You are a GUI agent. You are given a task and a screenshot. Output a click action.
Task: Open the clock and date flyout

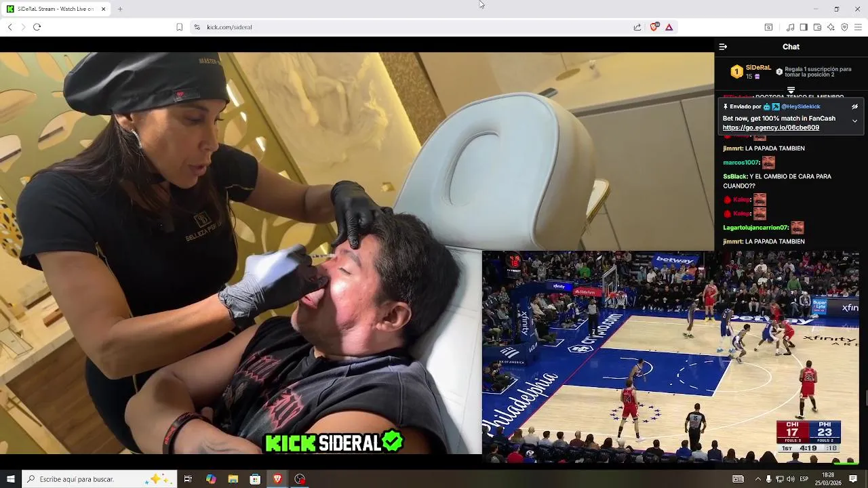[828, 479]
